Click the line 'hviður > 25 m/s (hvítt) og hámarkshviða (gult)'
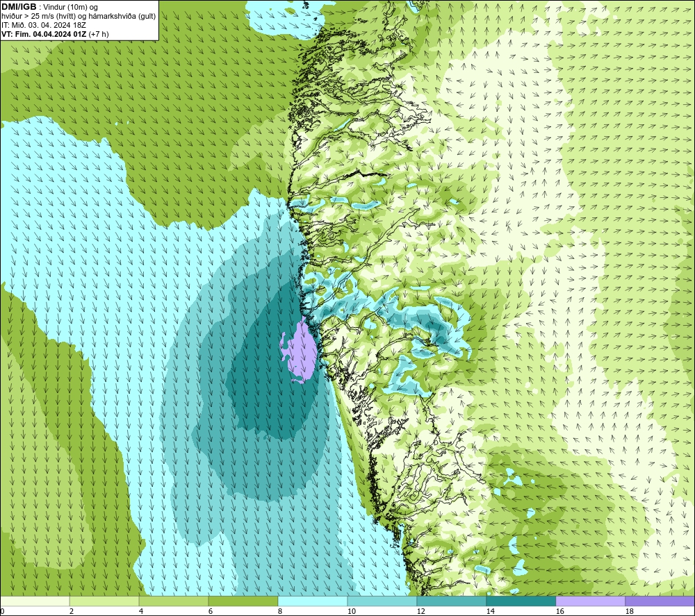The height and width of the screenshot is (616, 695). [79, 16]
